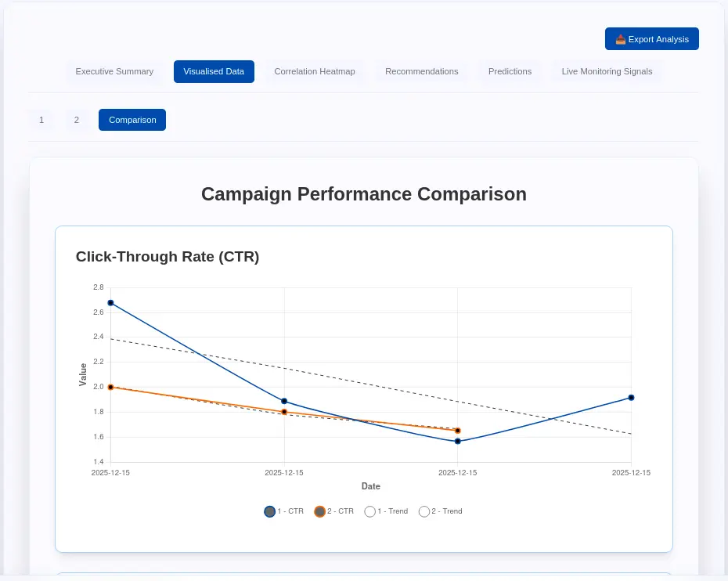The width and height of the screenshot is (728, 581).
Task: Open the Recommendations tab
Action: pyautogui.click(x=422, y=71)
